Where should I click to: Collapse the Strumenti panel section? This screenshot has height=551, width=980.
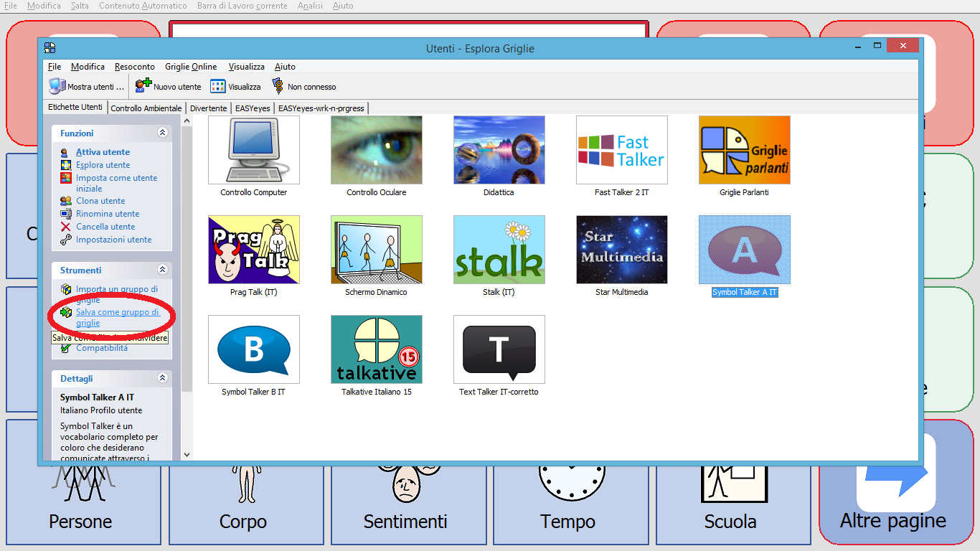coord(163,270)
